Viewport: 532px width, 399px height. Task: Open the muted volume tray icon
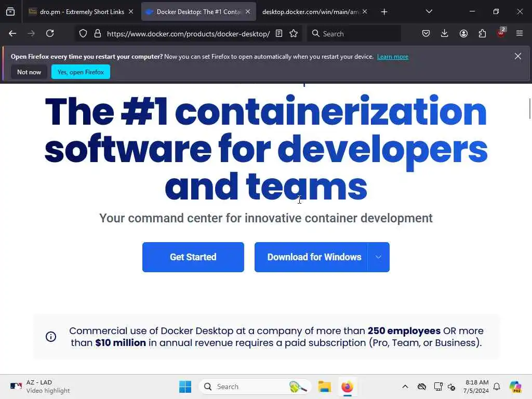pos(451,387)
